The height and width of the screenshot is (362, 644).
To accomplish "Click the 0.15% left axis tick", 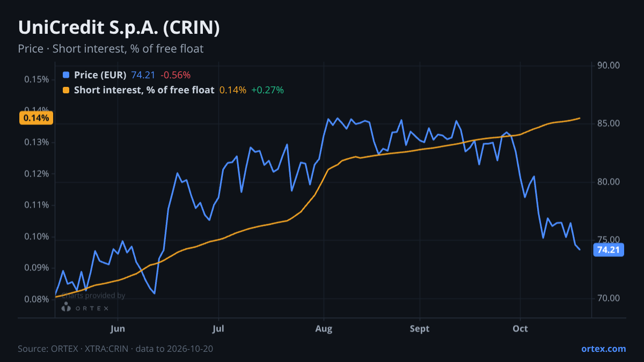I will pos(37,79).
